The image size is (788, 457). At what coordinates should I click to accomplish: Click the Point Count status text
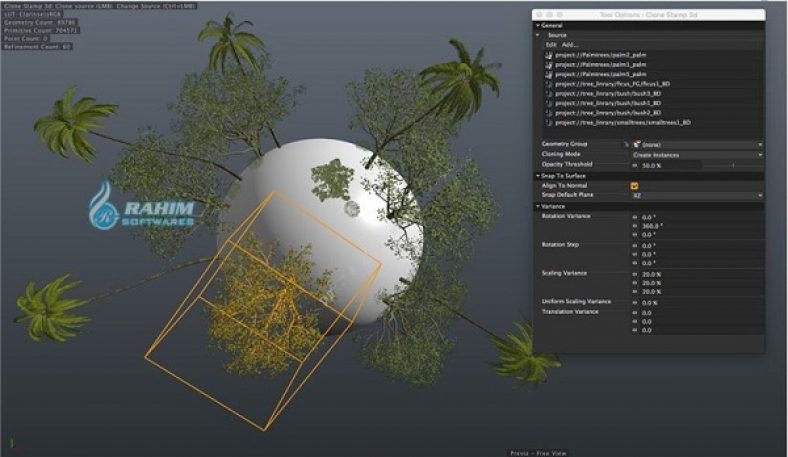pyautogui.click(x=26, y=39)
